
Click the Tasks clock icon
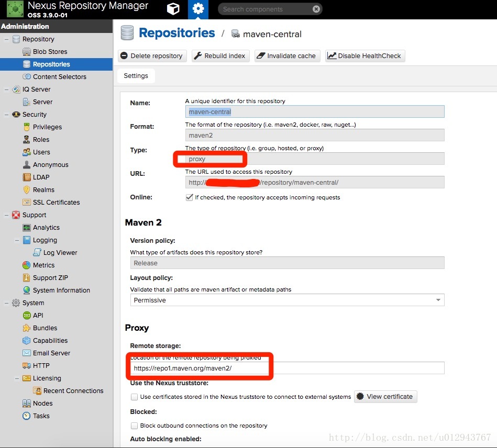coord(27,416)
